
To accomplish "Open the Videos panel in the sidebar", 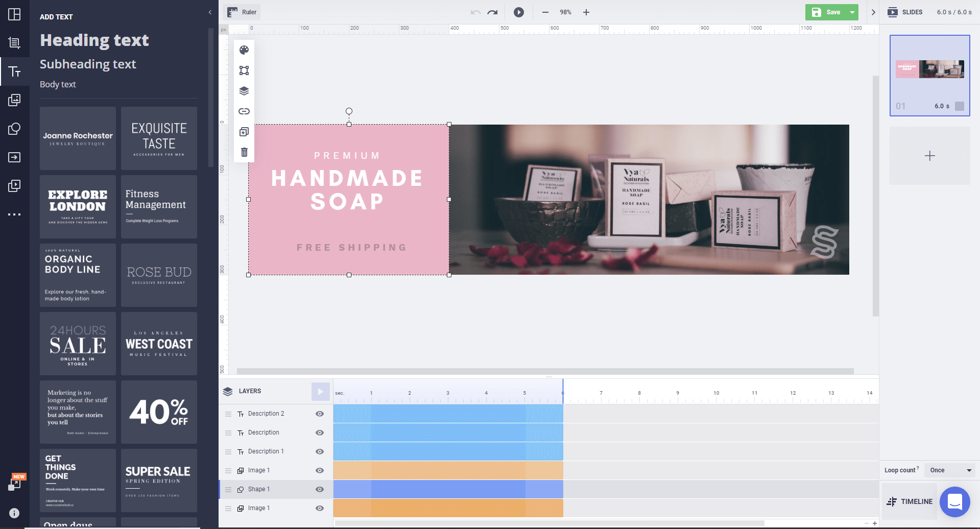I will point(15,186).
